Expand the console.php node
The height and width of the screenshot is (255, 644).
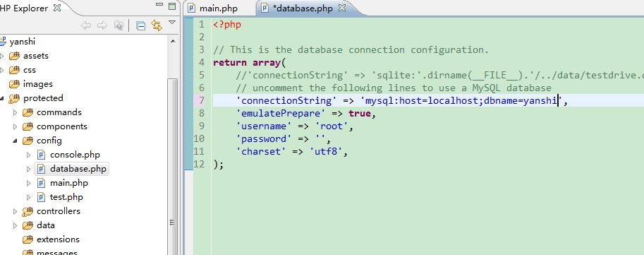tap(28, 155)
